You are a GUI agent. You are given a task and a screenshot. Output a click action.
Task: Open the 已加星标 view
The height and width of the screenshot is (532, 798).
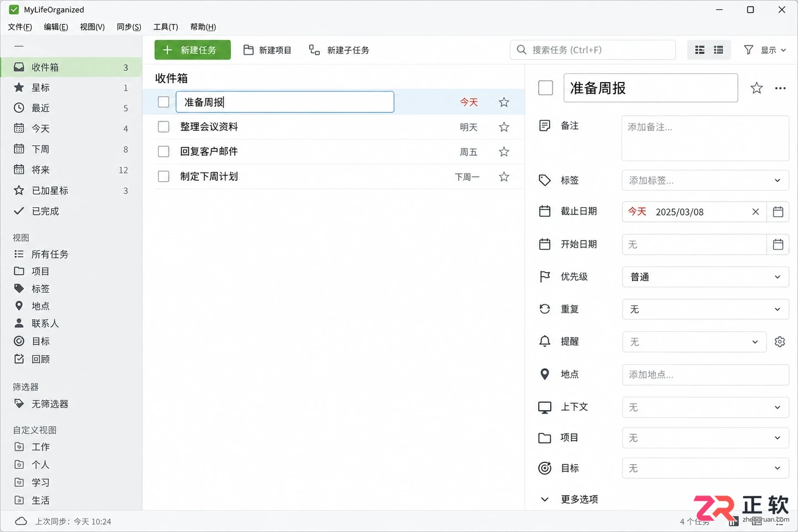[71, 191]
